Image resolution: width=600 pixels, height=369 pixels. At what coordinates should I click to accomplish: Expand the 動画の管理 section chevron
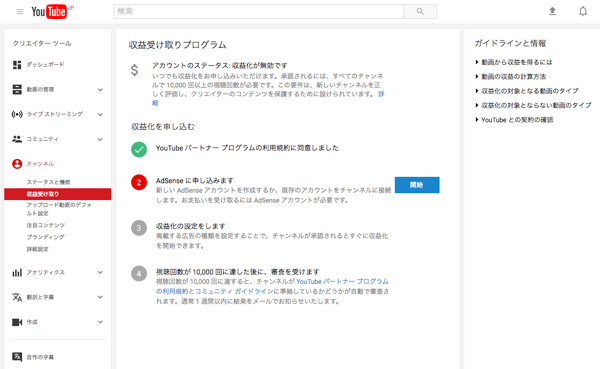100,90
